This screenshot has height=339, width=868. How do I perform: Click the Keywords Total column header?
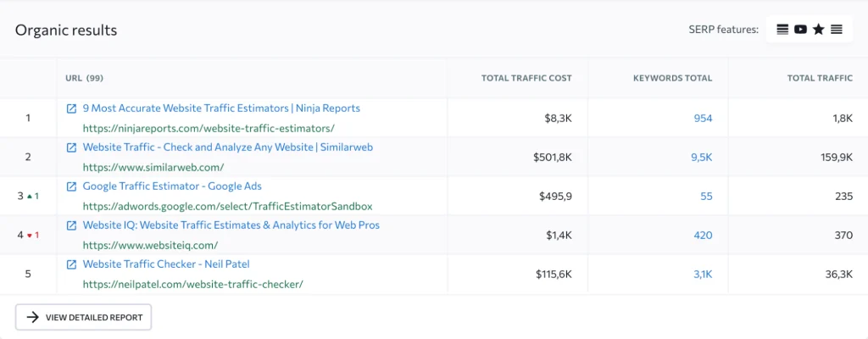coord(672,78)
